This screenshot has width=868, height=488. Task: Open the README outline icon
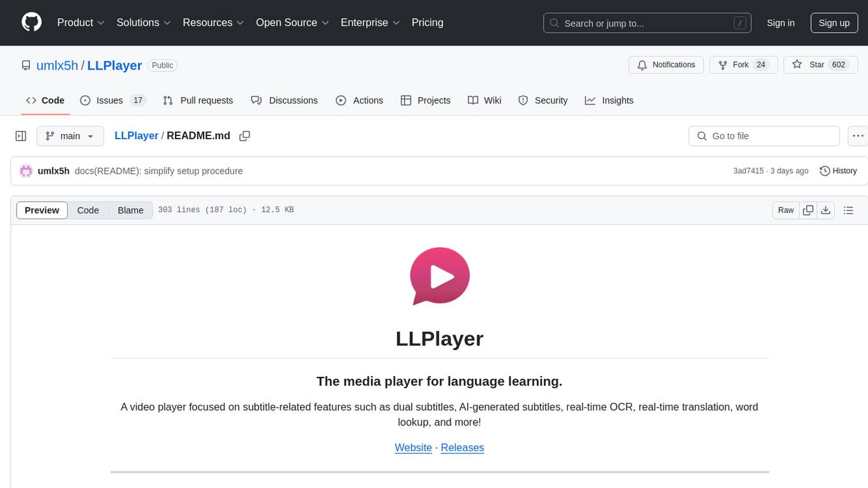[x=848, y=210]
